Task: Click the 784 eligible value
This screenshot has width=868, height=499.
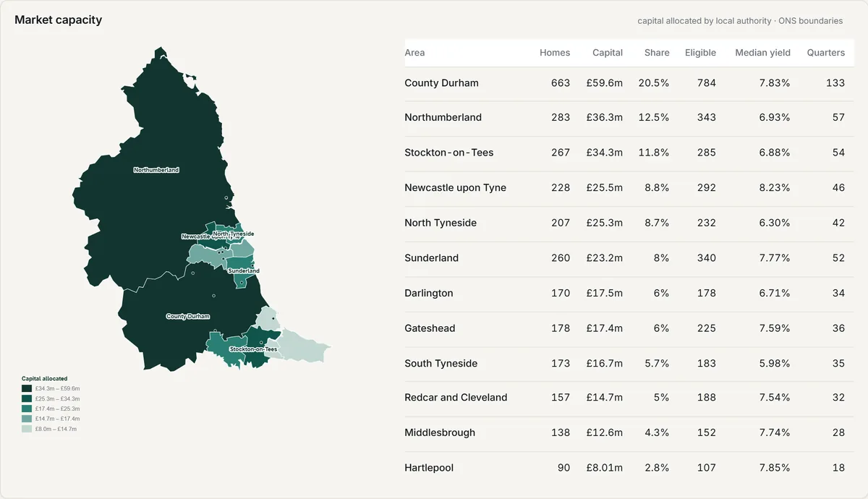Action: tap(707, 83)
